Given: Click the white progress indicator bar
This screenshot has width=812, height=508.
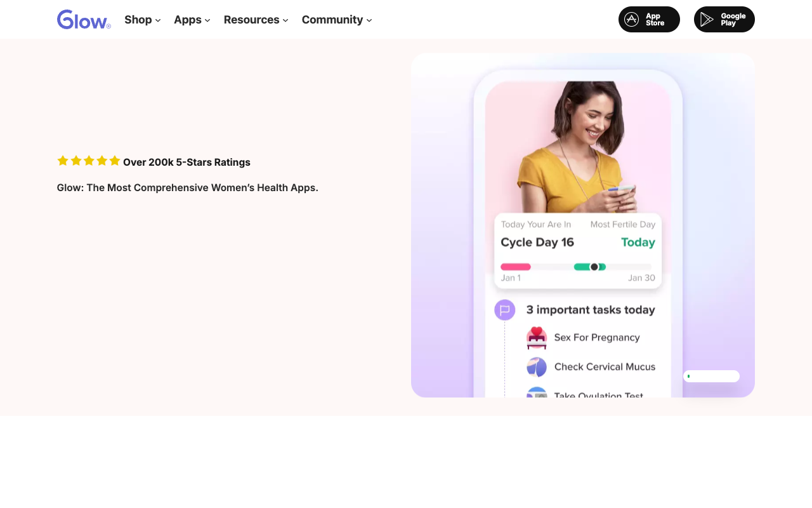Looking at the screenshot, I should 711,377.
